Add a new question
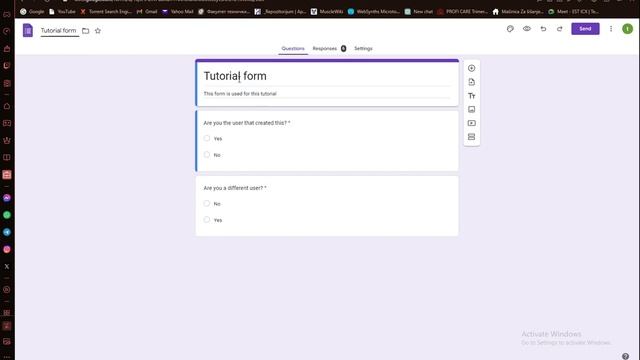This screenshot has width=640, height=360. (x=471, y=68)
